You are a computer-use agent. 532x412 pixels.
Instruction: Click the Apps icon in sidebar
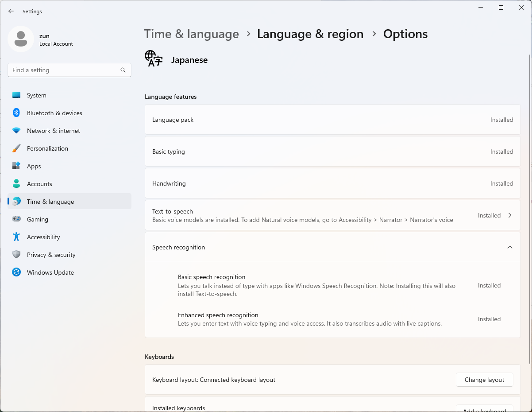16,166
